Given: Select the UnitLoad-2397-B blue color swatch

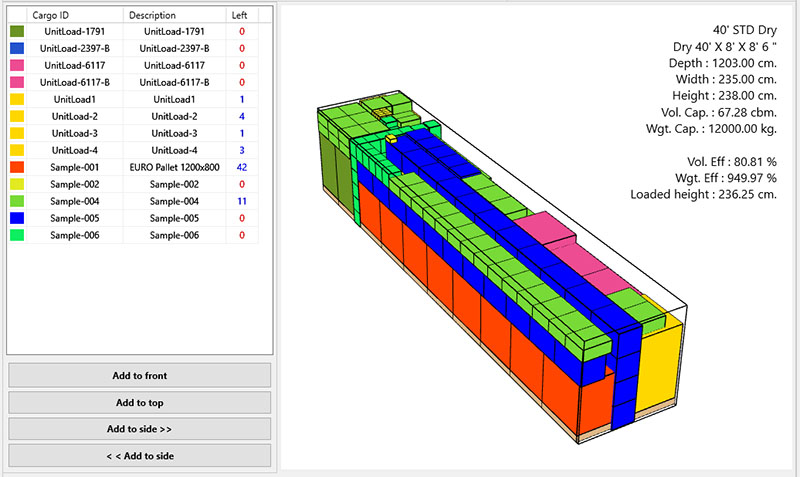Looking at the screenshot, I should coord(17,48).
